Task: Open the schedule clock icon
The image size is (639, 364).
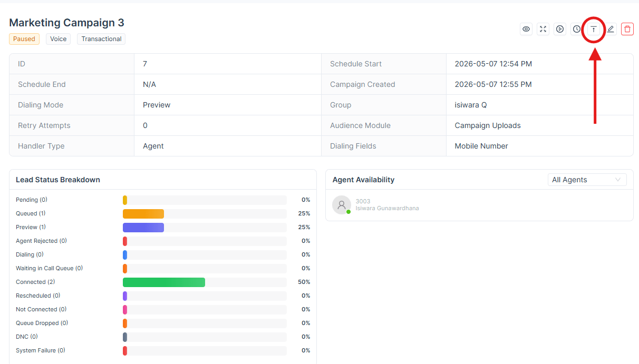Action: click(x=577, y=29)
